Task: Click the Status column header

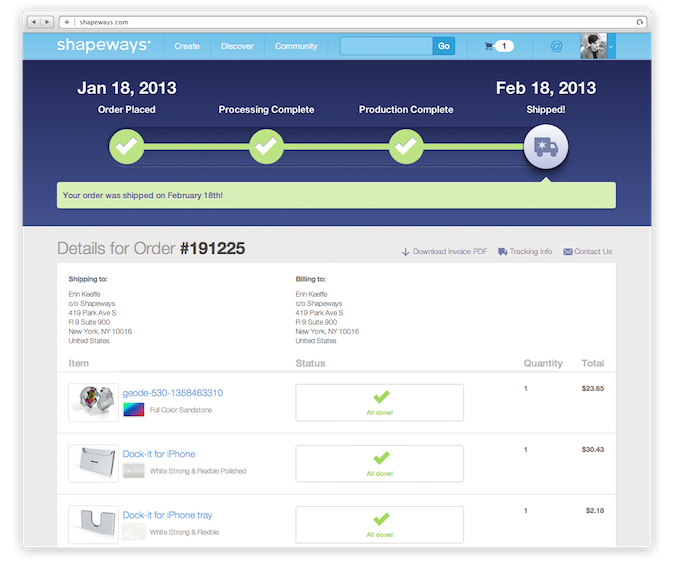Action: 310,363
